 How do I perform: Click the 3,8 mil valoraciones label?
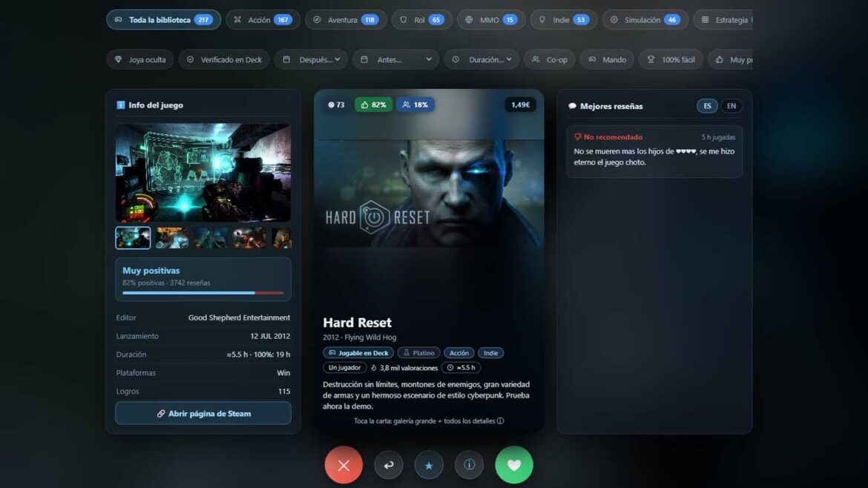pyautogui.click(x=404, y=368)
